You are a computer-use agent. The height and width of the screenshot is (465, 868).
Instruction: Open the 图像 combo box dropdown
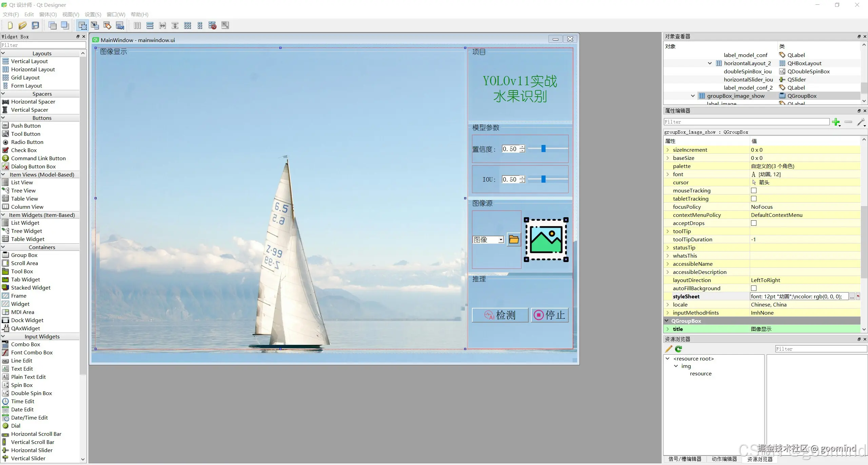pos(501,240)
